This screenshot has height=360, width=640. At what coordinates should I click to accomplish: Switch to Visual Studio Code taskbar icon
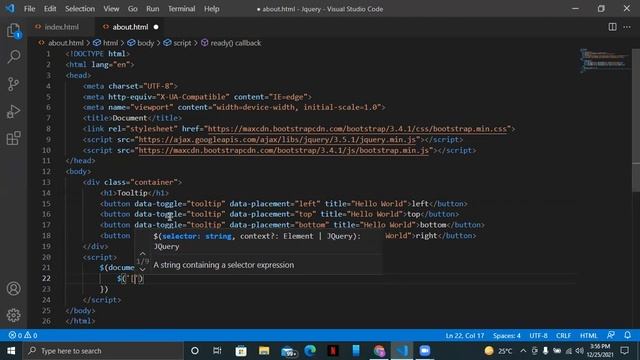[x=402, y=351]
